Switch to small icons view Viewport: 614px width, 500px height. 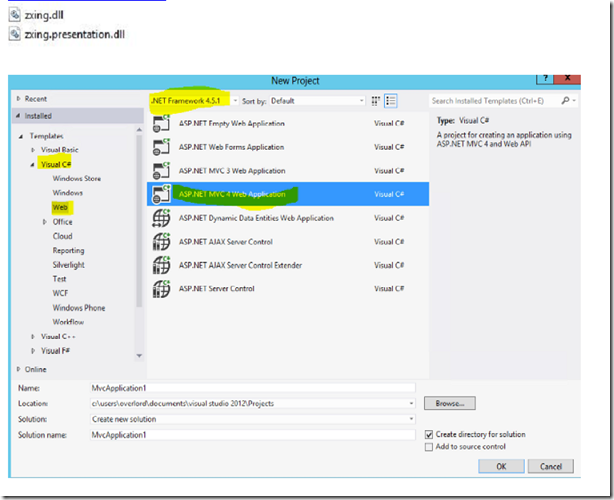(x=376, y=101)
